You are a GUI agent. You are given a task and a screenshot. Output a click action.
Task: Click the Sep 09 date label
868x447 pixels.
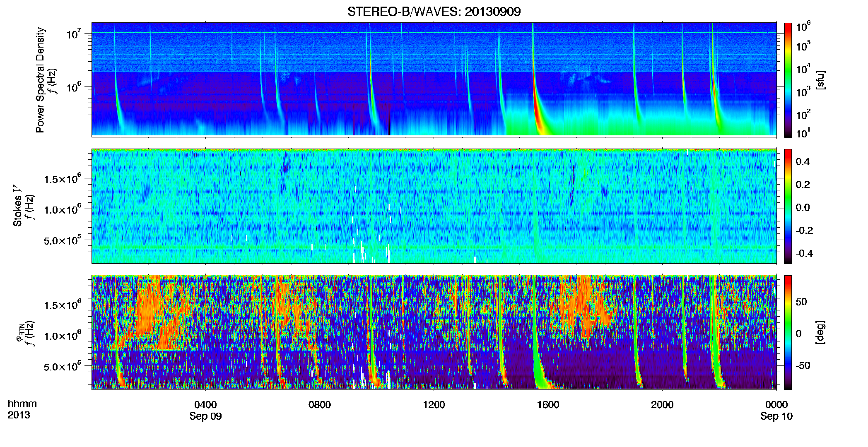point(205,416)
